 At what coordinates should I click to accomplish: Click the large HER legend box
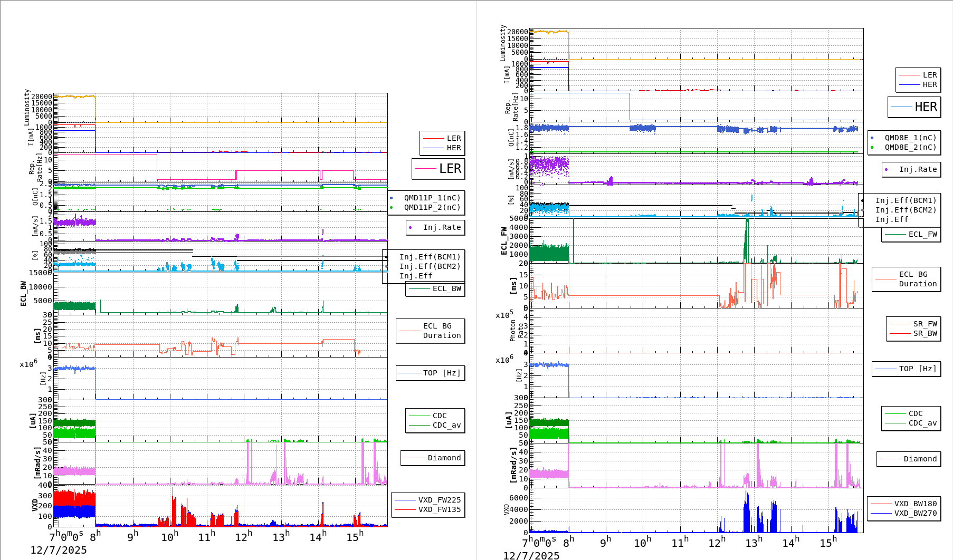tap(914, 107)
